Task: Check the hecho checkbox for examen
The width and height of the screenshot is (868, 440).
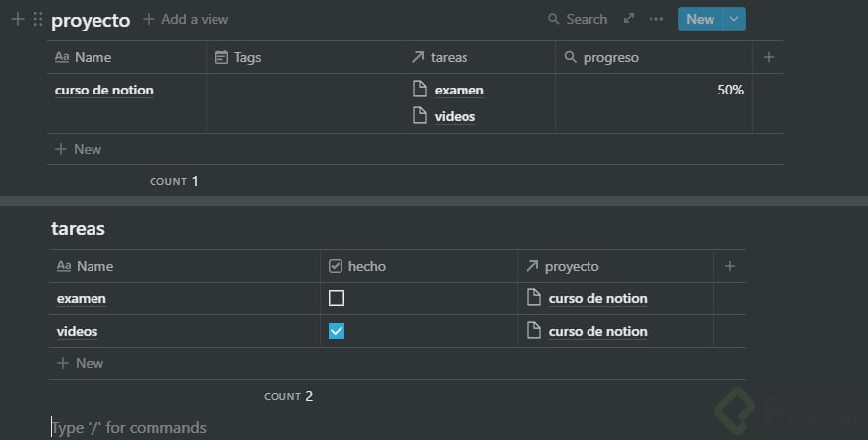Action: [337, 298]
